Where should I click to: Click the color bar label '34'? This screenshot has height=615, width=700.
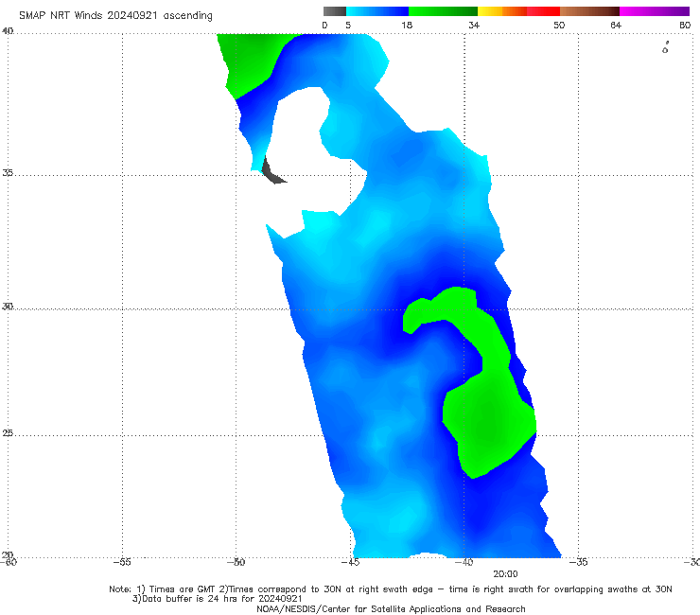tap(474, 25)
